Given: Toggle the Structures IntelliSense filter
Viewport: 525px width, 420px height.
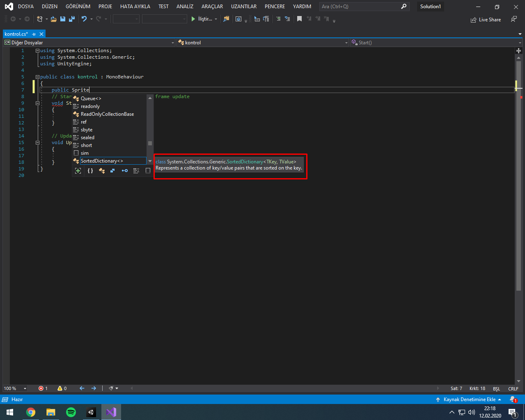Looking at the screenshot, I should click(x=112, y=171).
